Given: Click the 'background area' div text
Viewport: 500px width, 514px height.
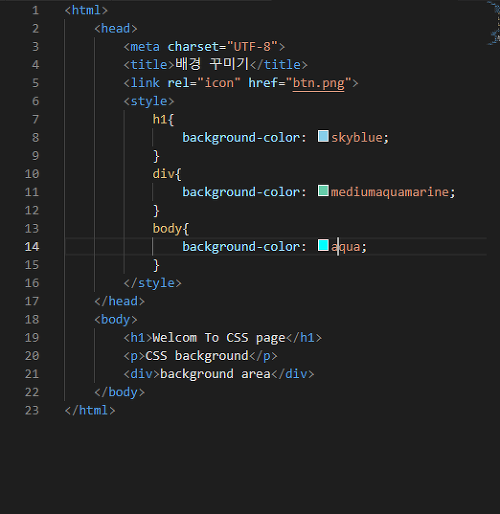Looking at the screenshot, I should [x=215, y=374].
